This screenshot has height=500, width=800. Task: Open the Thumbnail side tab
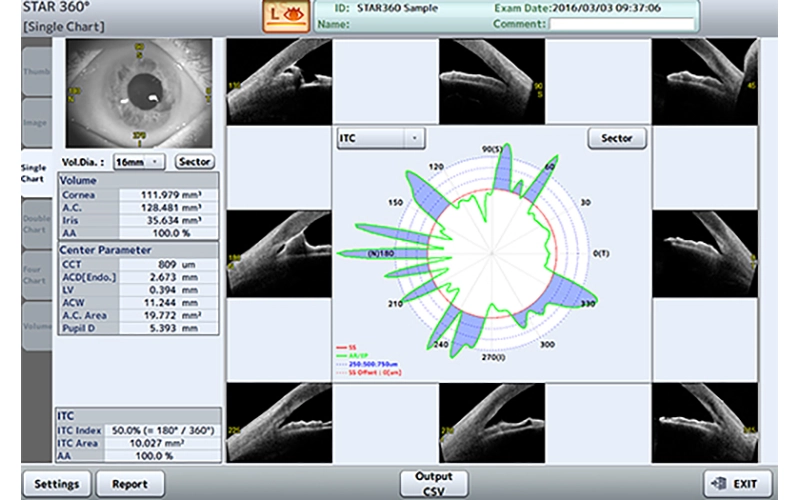(x=37, y=71)
